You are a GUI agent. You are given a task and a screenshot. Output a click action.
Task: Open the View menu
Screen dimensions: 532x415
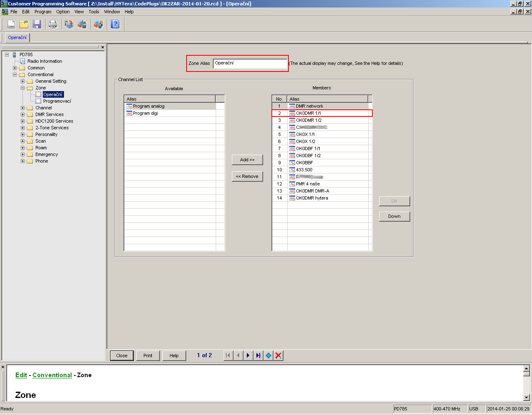click(79, 12)
